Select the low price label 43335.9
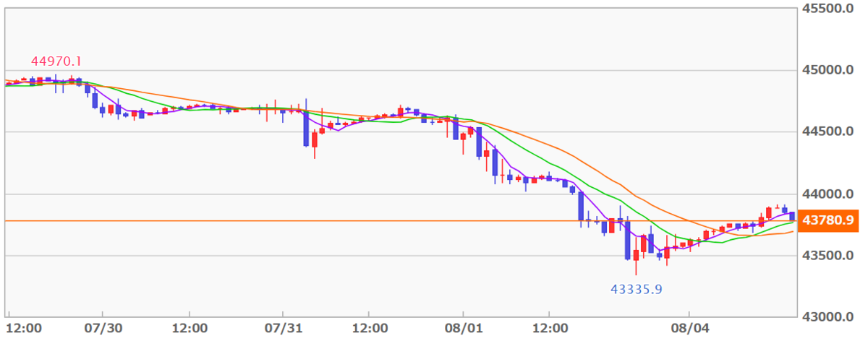 637,290
